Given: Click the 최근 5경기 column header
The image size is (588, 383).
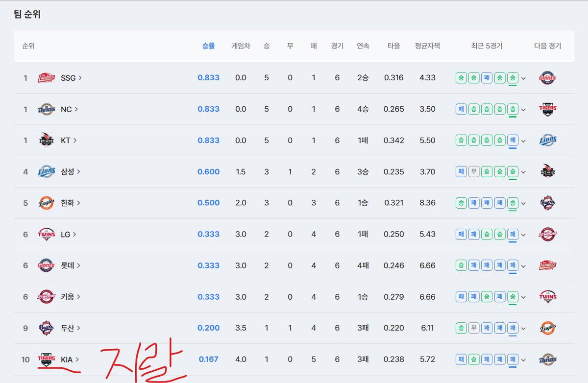Looking at the screenshot, I should coord(487,46).
